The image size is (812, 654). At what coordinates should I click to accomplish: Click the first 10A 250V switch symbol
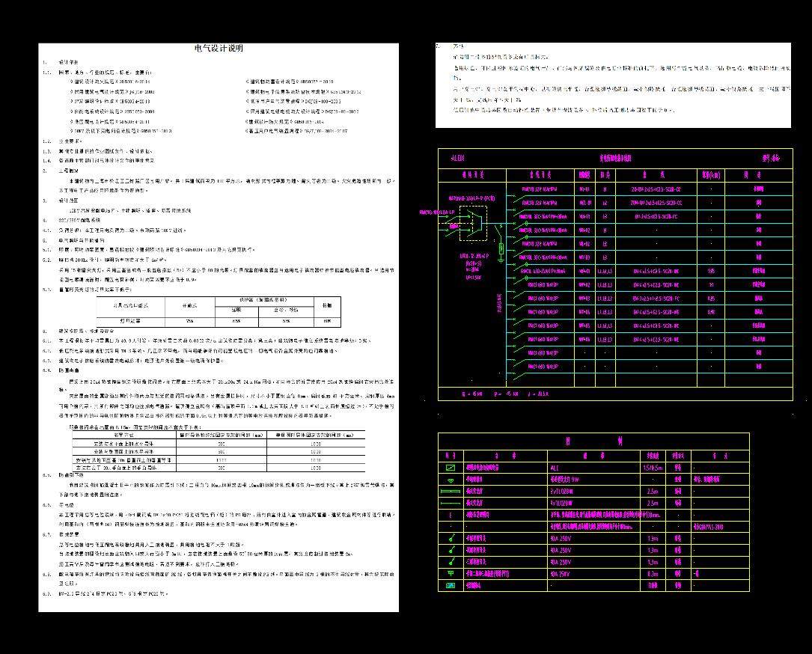pyautogui.click(x=451, y=538)
